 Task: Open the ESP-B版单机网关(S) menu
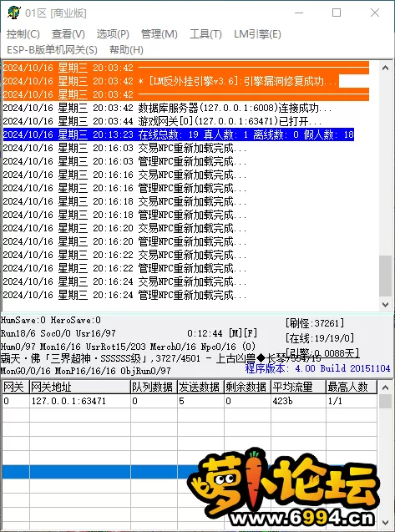click(52, 50)
